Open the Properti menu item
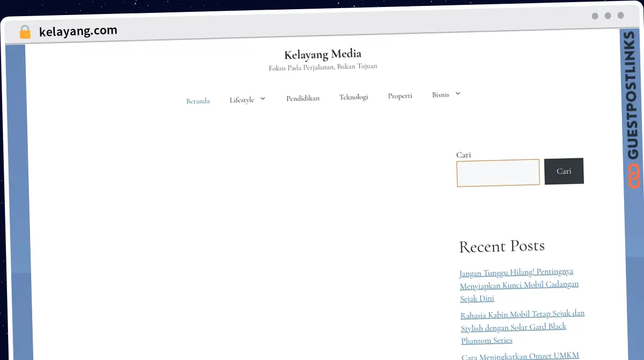The width and height of the screenshot is (644, 360). click(400, 96)
